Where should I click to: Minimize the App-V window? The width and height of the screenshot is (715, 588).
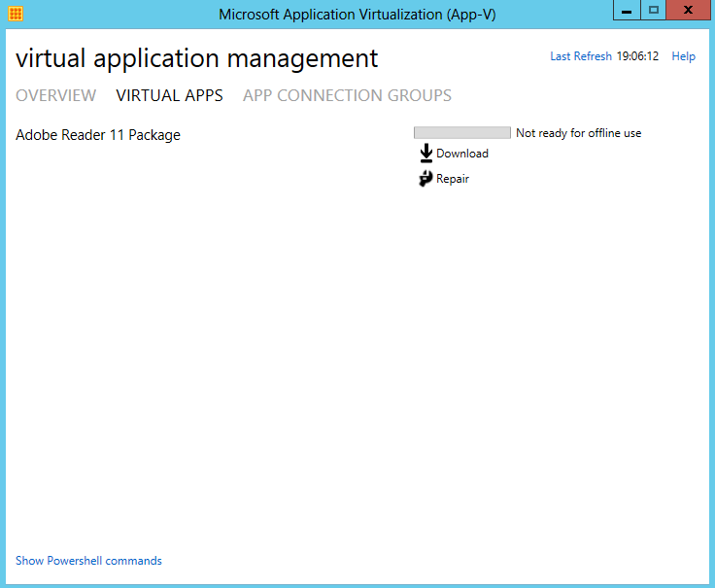627,10
